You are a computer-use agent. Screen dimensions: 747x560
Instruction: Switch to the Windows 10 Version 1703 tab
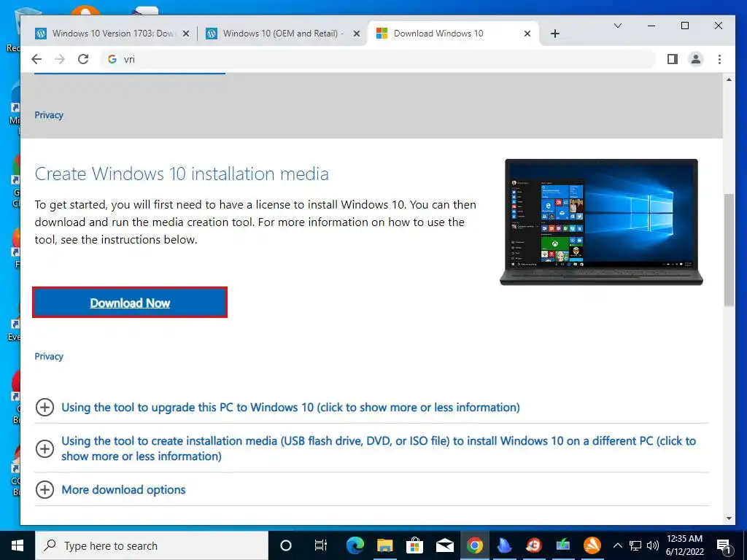(112, 34)
